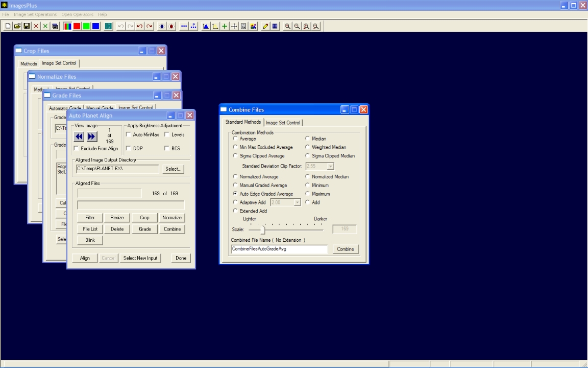The height and width of the screenshot is (368, 588).
Task: Click the blue grid table toolbar icon
Action: point(275,26)
